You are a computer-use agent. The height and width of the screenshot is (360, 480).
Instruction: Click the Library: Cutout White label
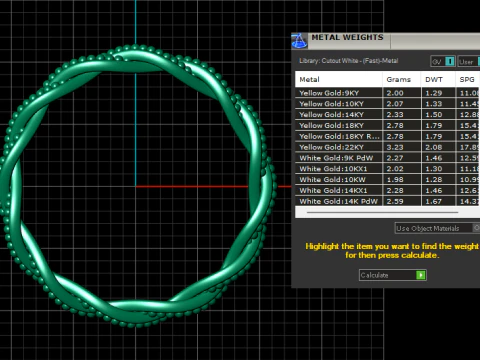349,61
